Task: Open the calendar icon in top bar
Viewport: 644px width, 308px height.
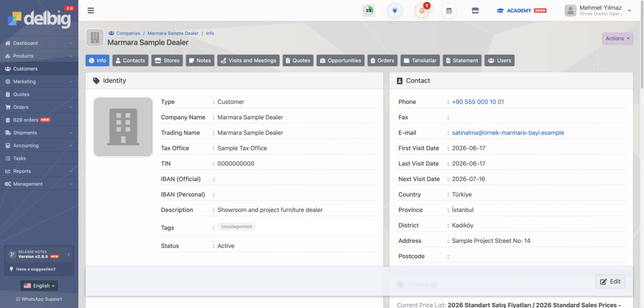Action: (449, 11)
